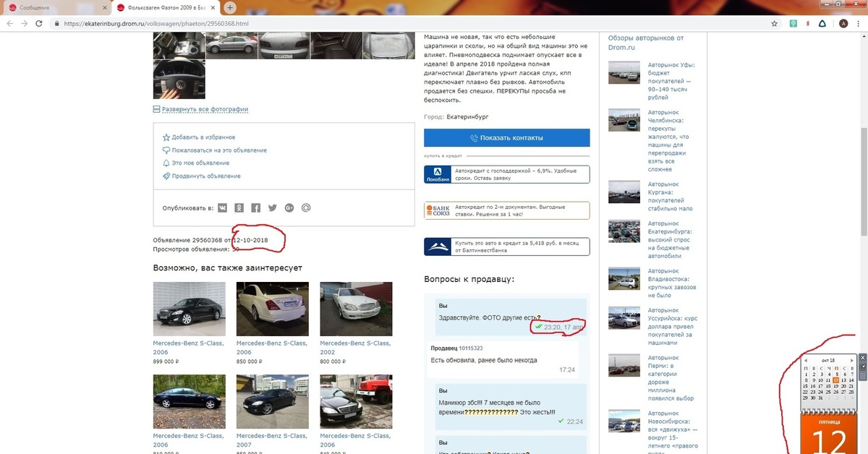Share the ad on VK
The width and height of the screenshot is (868, 454).
pyautogui.click(x=223, y=208)
